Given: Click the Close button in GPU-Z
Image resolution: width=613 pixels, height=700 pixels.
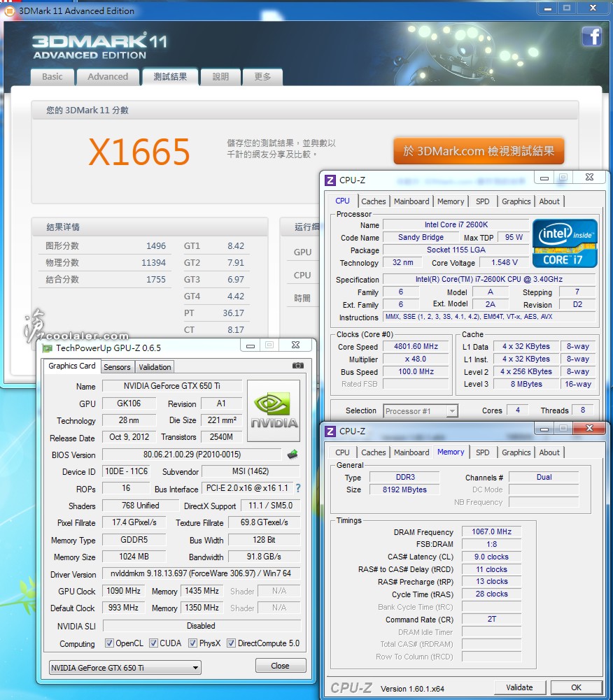Looking at the screenshot, I should (280, 666).
